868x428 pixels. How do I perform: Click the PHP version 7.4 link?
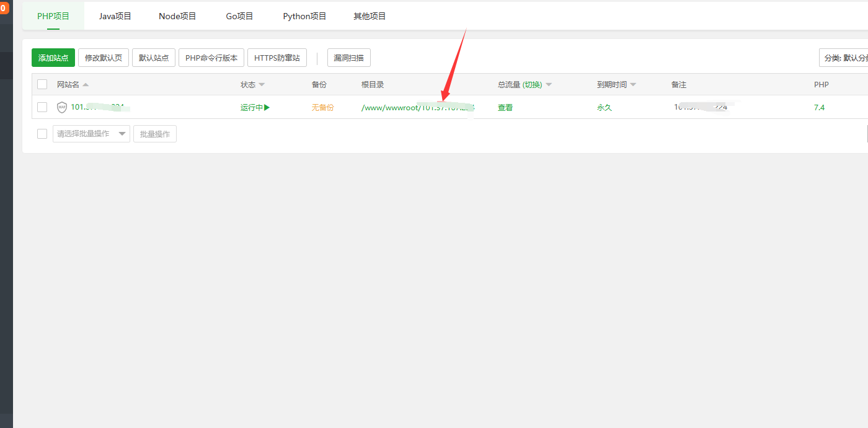click(819, 107)
